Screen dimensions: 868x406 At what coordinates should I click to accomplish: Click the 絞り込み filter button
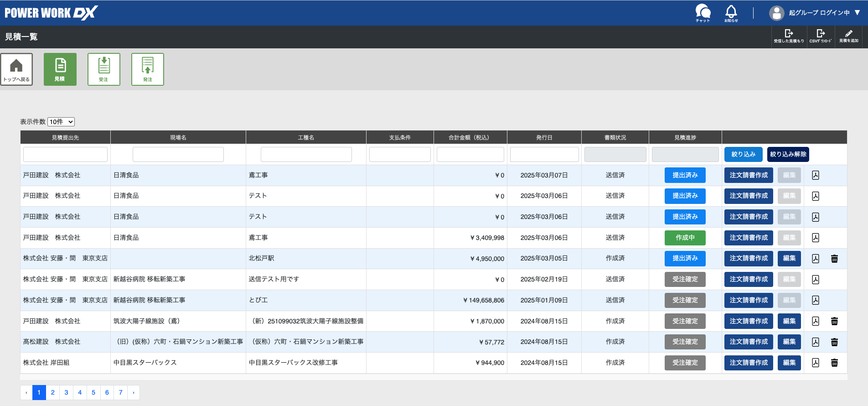(743, 155)
